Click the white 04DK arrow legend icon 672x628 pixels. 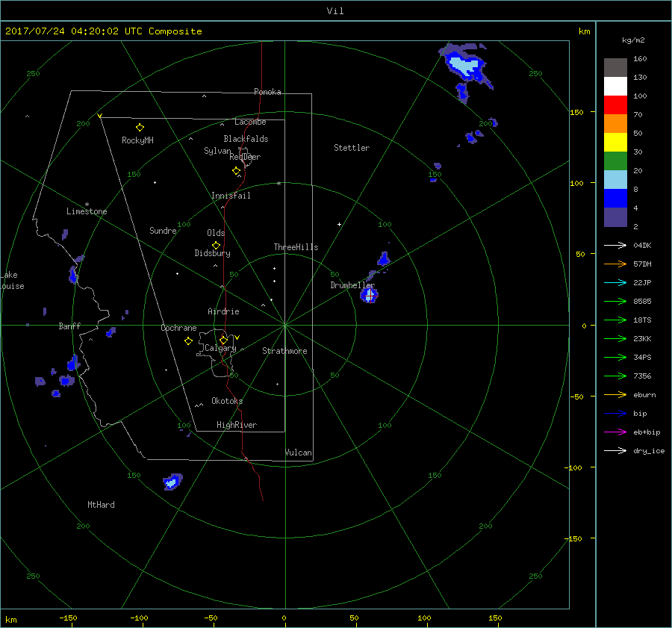coord(616,246)
